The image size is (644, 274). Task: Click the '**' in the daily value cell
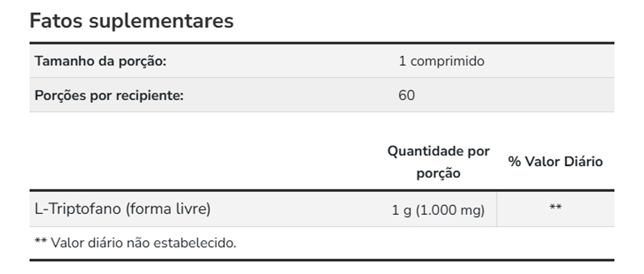click(555, 209)
